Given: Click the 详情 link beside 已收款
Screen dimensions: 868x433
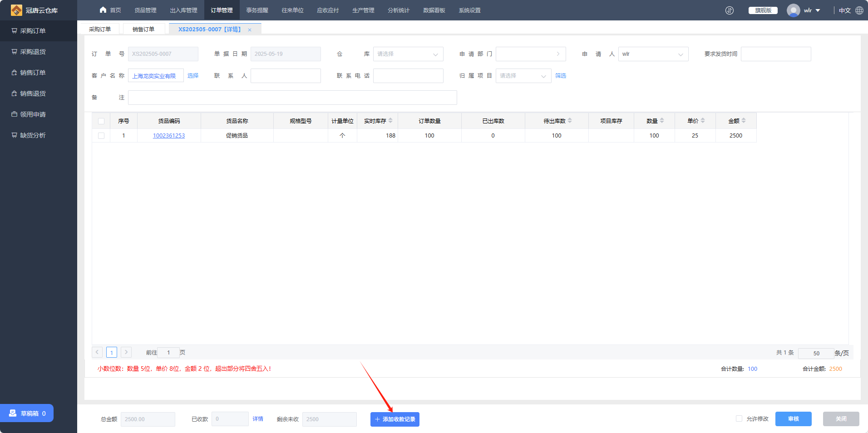Looking at the screenshot, I should (x=258, y=419).
